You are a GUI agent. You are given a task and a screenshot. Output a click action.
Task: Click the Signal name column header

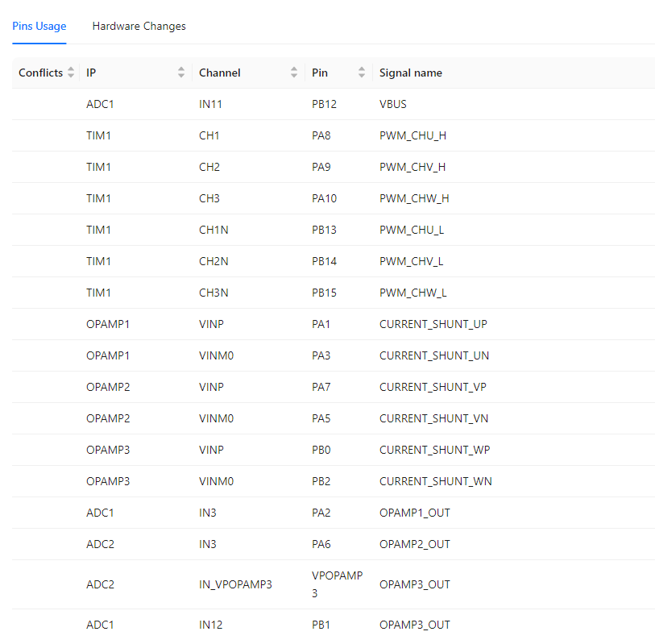point(411,73)
